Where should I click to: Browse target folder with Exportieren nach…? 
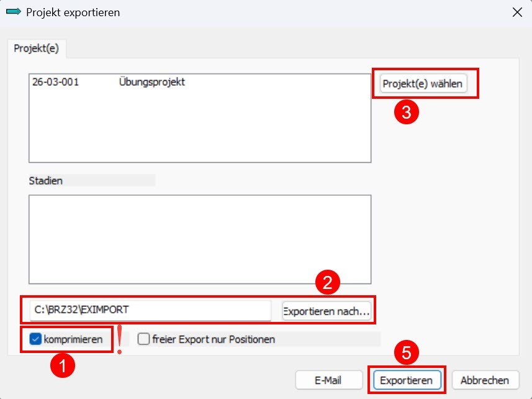[326, 311]
